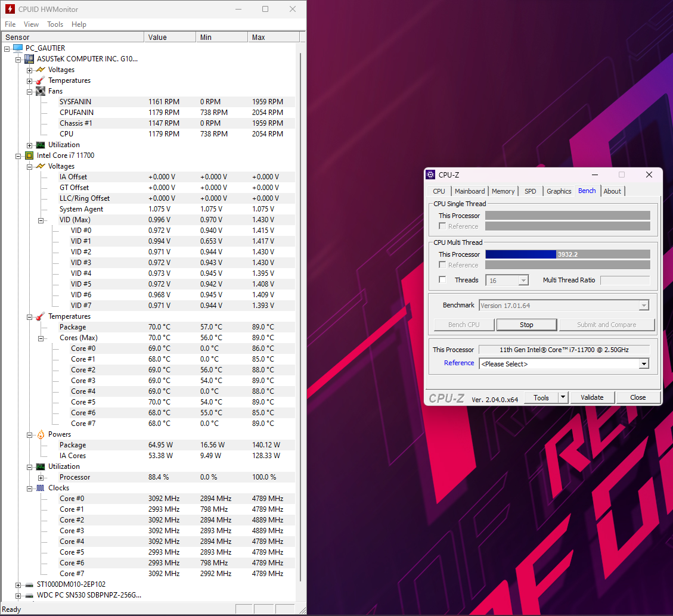Collapse the VID (Max) tree node
Viewport: 673px width, 616px height.
click(x=41, y=220)
